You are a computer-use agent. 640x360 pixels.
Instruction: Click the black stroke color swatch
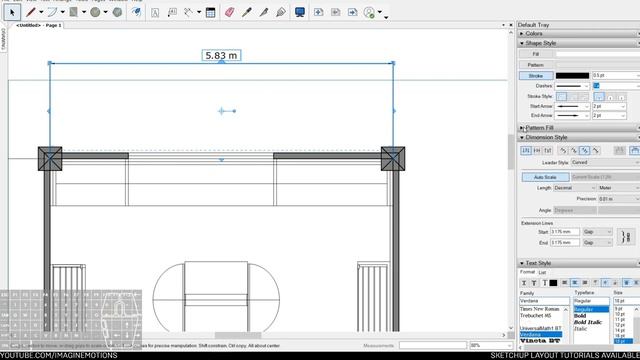(x=572, y=76)
